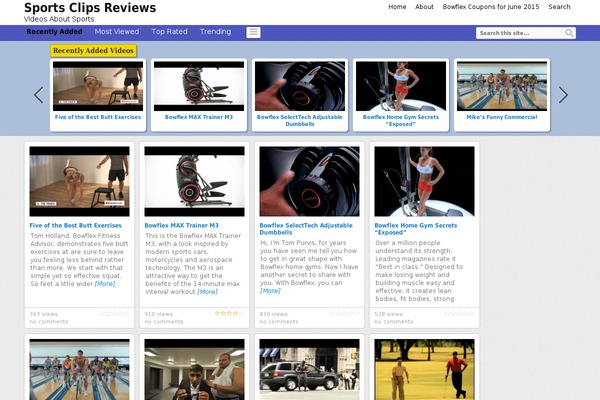Click the 910 views text

pos(158,314)
